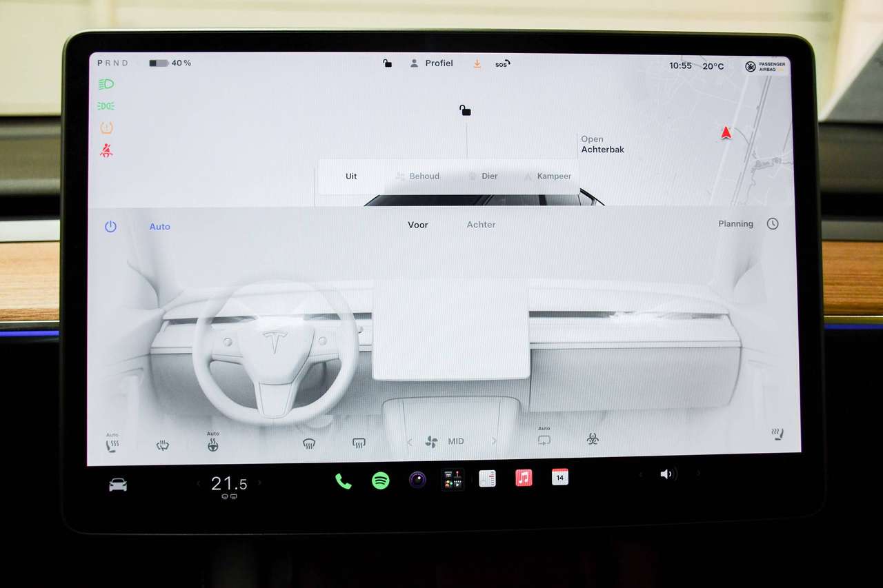Tap the headlights indicator icon

tap(106, 84)
